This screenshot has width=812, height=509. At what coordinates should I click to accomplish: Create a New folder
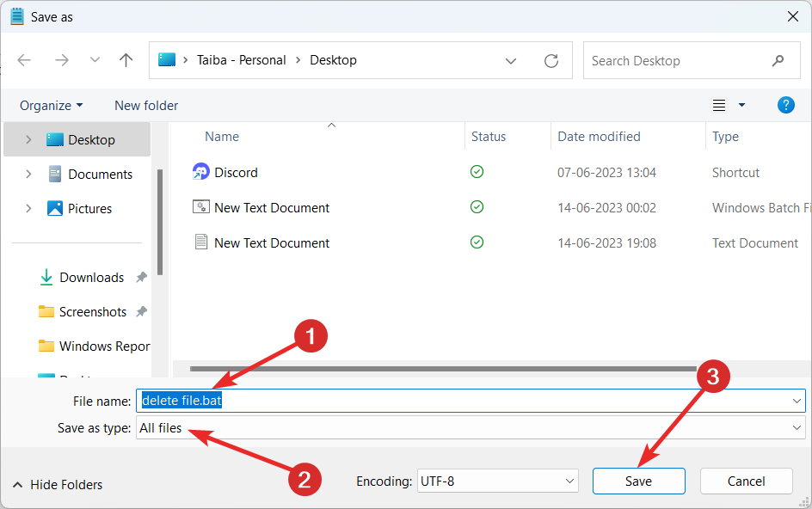pos(146,106)
